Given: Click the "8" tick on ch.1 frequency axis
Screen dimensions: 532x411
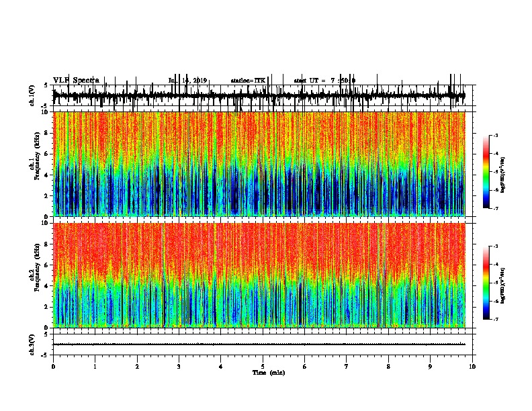Looking at the screenshot, I should tap(47, 133).
